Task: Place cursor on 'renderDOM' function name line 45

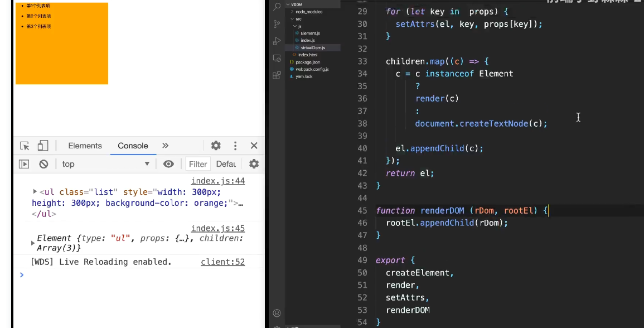Action: pyautogui.click(x=442, y=210)
